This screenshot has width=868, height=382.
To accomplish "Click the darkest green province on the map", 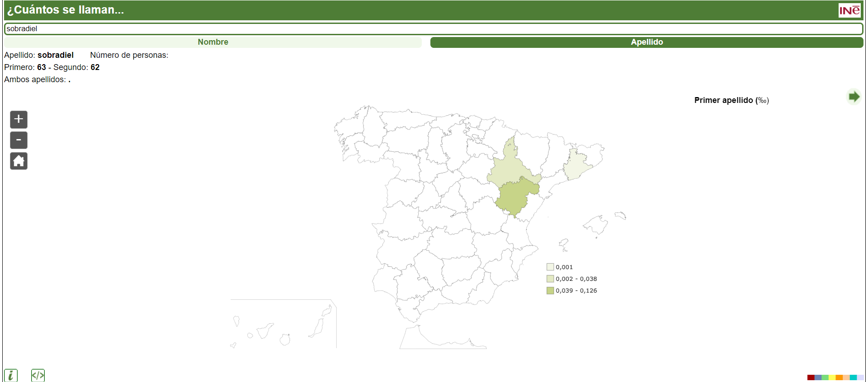I will 514,198.
